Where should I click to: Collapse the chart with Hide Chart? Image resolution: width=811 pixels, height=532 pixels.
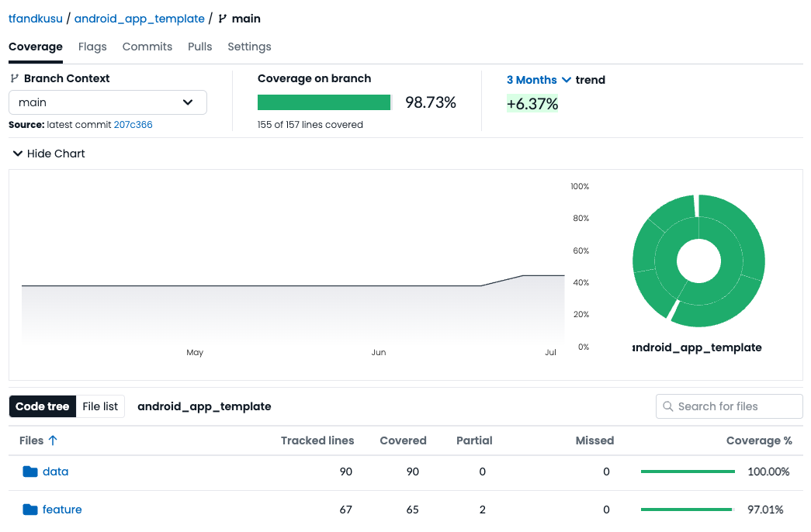tap(49, 154)
